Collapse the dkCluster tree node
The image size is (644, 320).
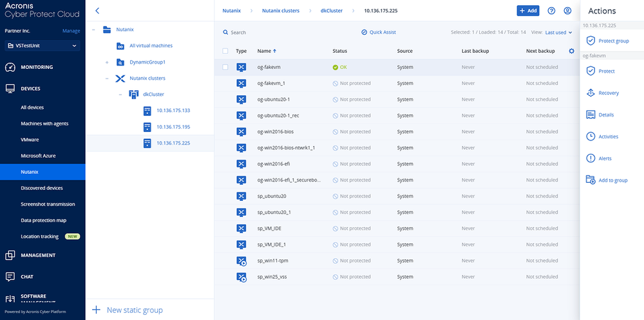click(120, 94)
